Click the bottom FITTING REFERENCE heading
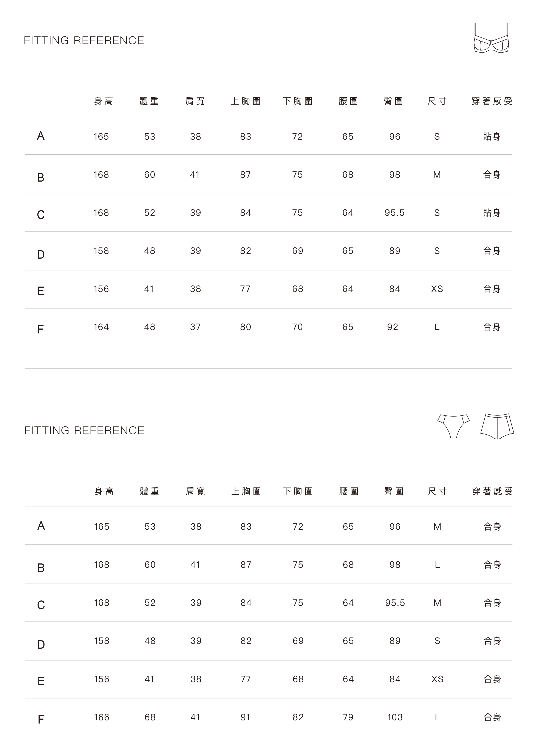Viewport: 538px width, 756px height. coord(84,430)
